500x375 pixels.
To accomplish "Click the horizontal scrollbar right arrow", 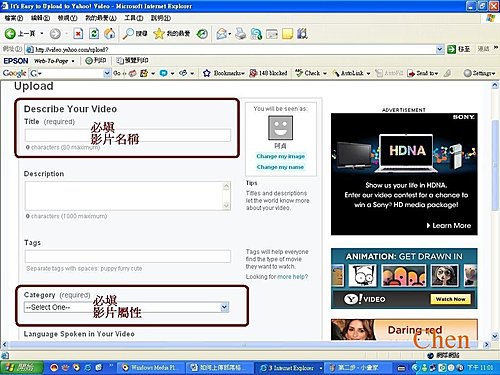I will pyautogui.click(x=486, y=344).
